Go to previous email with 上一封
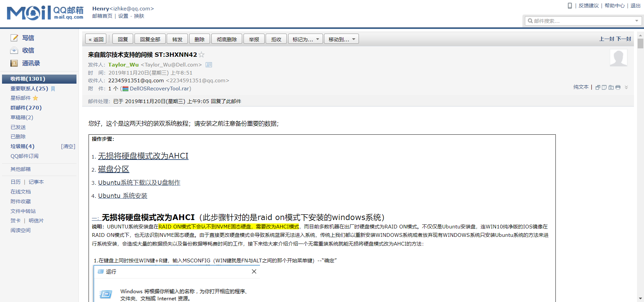 607,39
